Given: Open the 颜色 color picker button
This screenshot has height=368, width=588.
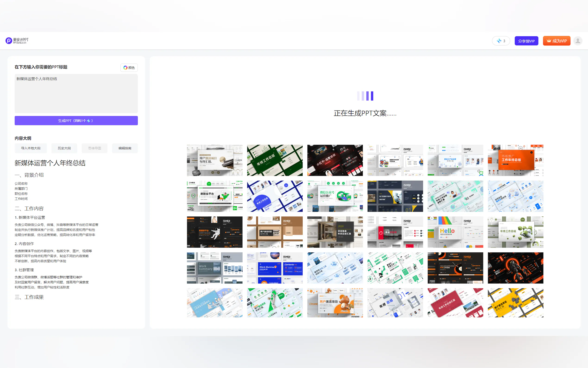Looking at the screenshot, I should click(x=129, y=68).
